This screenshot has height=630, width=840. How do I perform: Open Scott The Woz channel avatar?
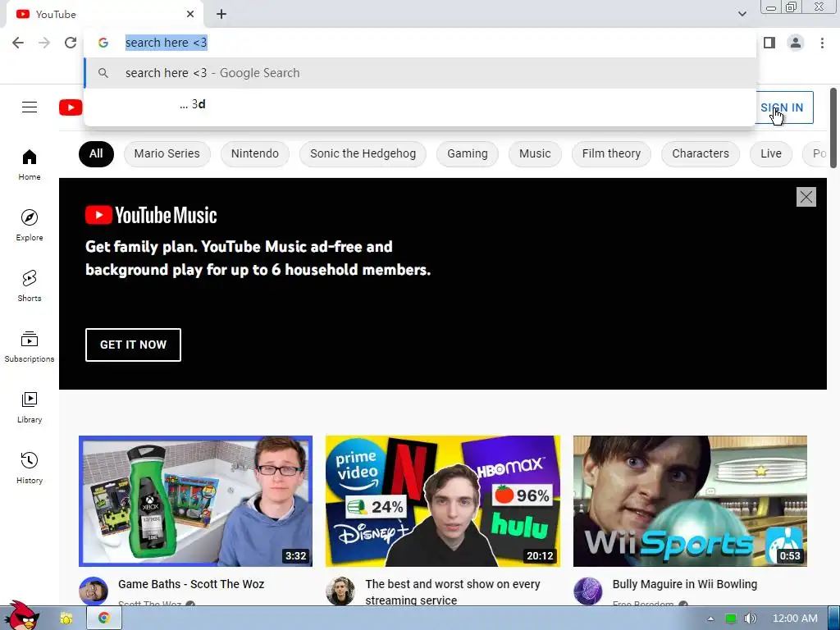(x=94, y=591)
